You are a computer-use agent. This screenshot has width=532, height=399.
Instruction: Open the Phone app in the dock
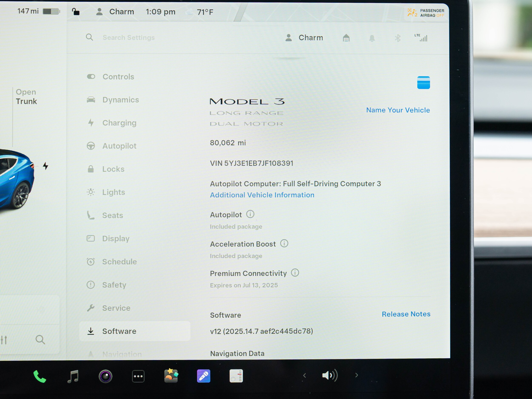[x=40, y=376]
